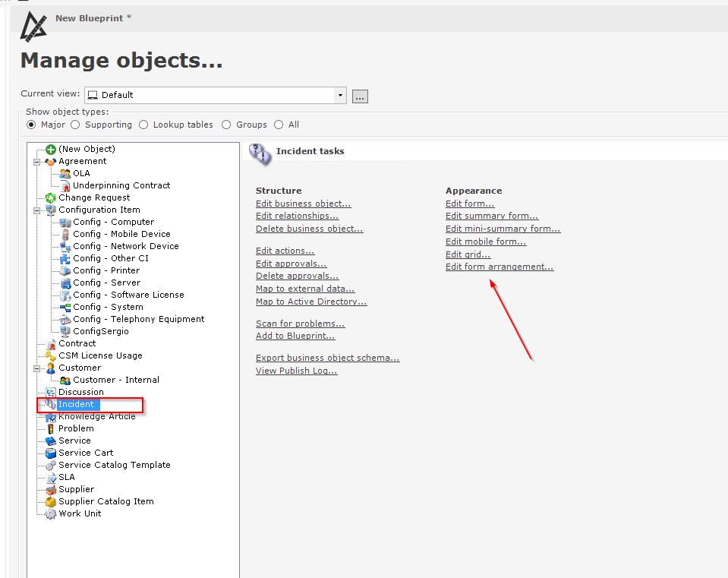The height and width of the screenshot is (578, 728).
Task: Click the Blueprint compass logo icon
Action: click(x=33, y=27)
